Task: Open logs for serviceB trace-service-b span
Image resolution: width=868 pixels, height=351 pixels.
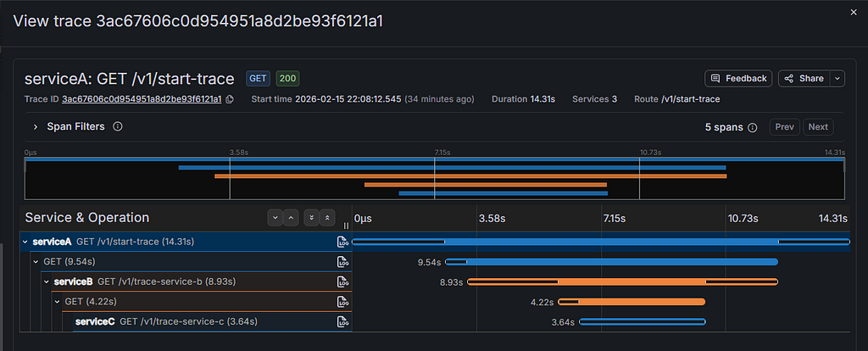Action: (x=343, y=281)
